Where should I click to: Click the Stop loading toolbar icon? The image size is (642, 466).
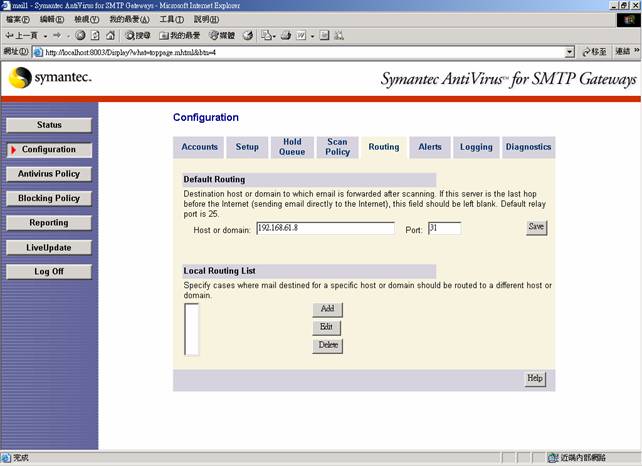[x=80, y=36]
